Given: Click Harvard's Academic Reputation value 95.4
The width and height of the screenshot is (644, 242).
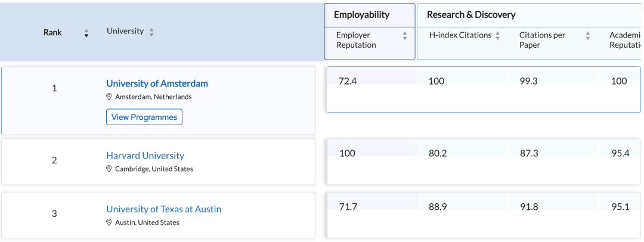Looking at the screenshot, I should 620,153.
